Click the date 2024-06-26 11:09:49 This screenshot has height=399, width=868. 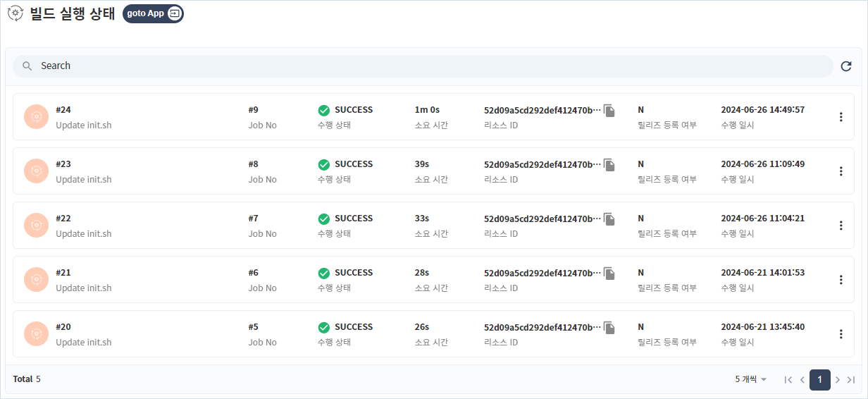[x=763, y=164]
